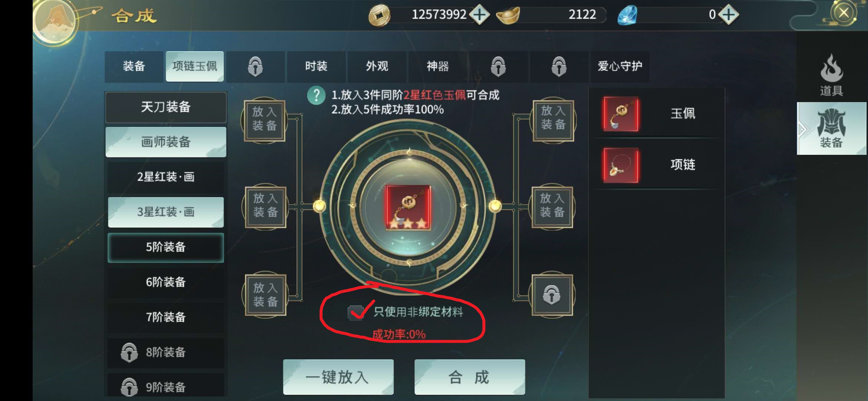Click the question mark help icon
This screenshot has height=401, width=868.
(316, 96)
